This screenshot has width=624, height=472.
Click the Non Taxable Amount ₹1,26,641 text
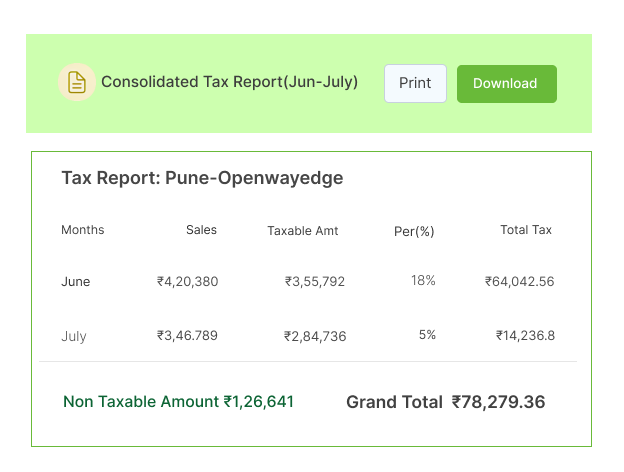pyautogui.click(x=178, y=402)
